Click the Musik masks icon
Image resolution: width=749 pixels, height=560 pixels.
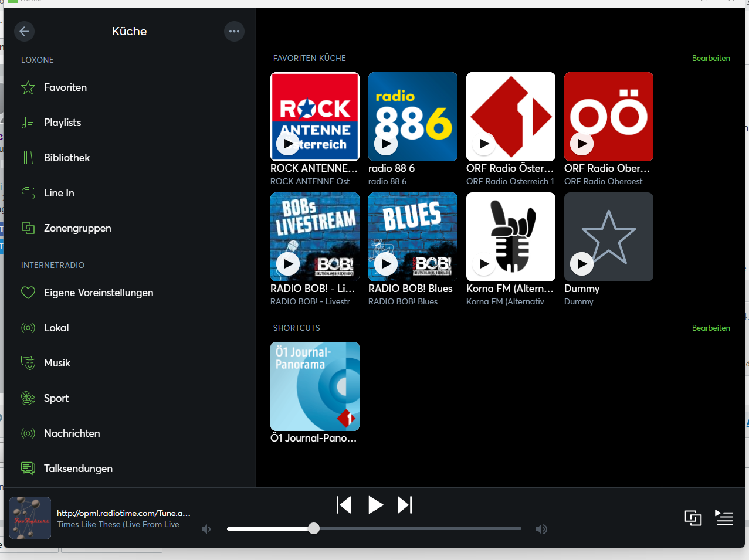tap(28, 363)
